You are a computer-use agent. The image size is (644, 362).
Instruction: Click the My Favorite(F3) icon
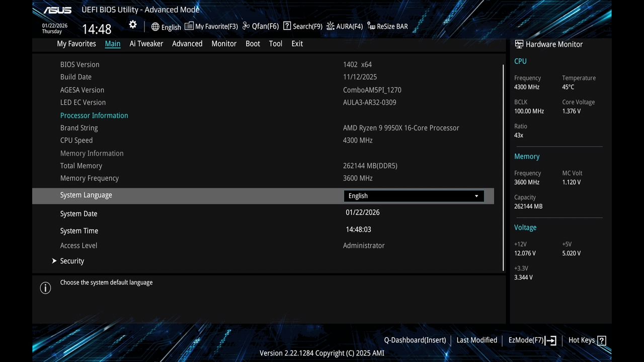point(189,26)
